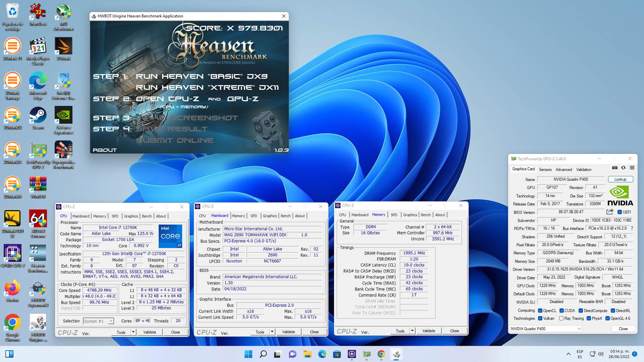The height and width of the screenshot is (362, 644).
Task: Open taskbar Search icon
Action: coord(263,354)
